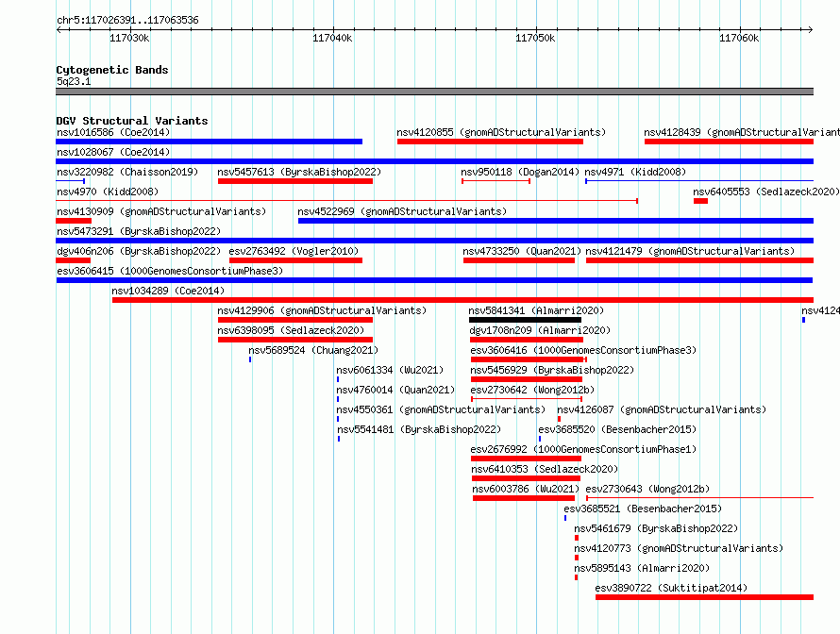Click the 117050k ruler tick label
The width and height of the screenshot is (840, 634).
536,38
